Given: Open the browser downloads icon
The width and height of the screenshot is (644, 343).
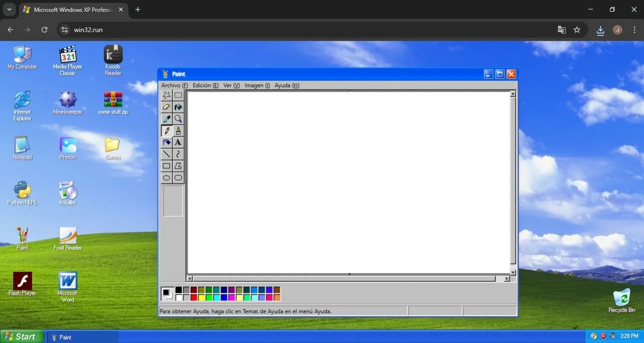Looking at the screenshot, I should 601,30.
